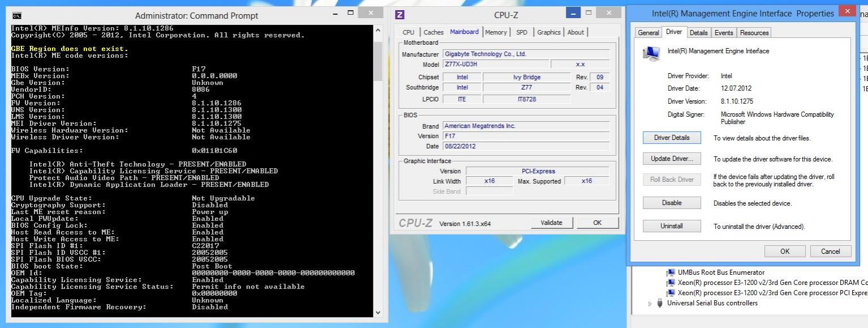Click the CPU-Z logo icon in title bar

point(400,15)
